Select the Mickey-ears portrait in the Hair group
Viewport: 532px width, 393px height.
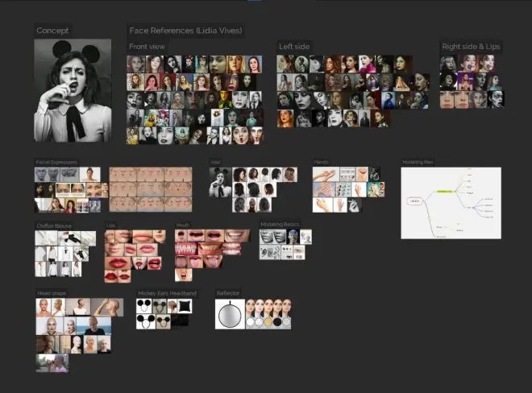[x=220, y=182]
